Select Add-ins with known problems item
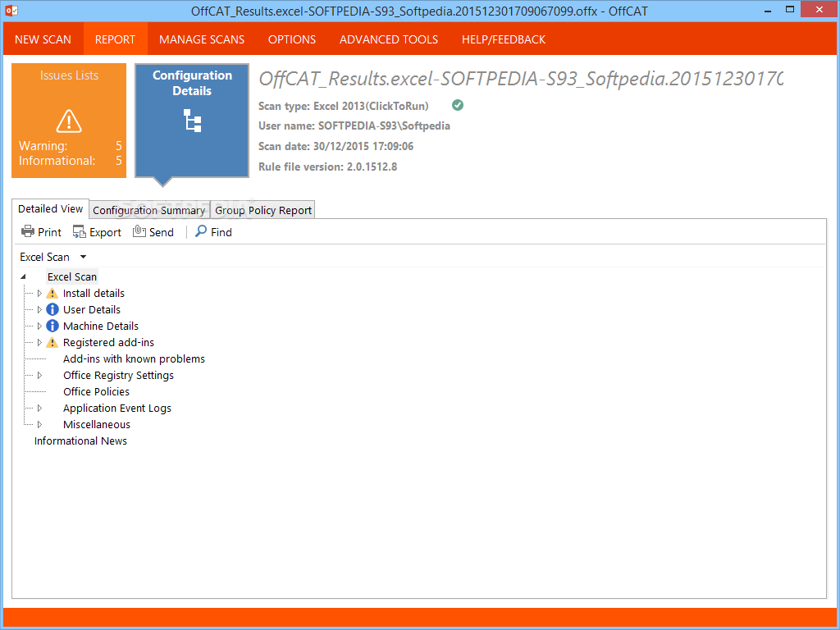Image resolution: width=840 pixels, height=630 pixels. pyautogui.click(x=134, y=359)
